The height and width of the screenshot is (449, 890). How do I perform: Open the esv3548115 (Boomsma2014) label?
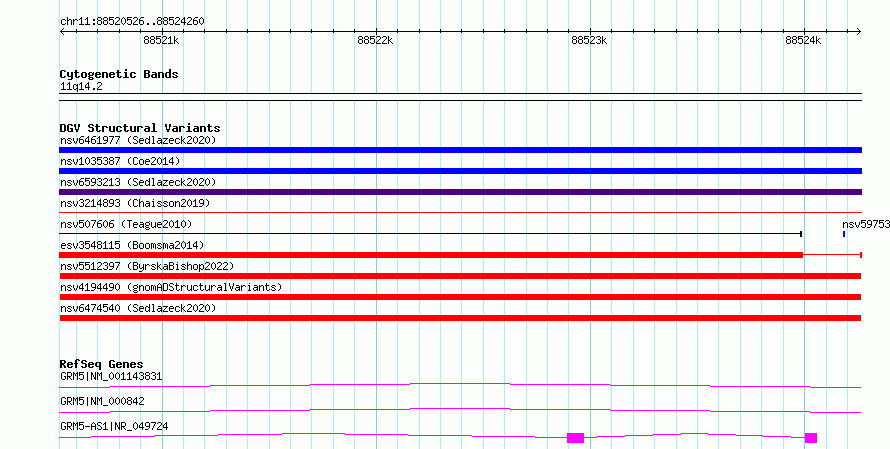[x=132, y=245]
